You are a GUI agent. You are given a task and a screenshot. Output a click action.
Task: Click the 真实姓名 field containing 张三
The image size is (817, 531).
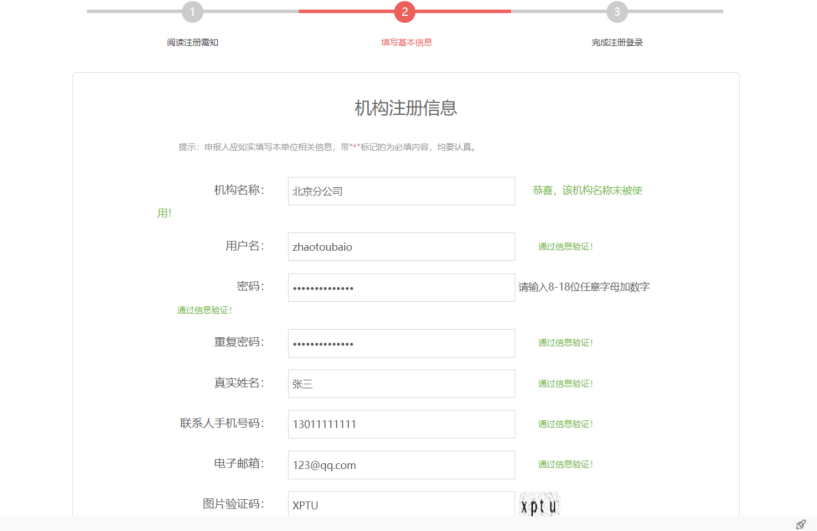(x=401, y=383)
